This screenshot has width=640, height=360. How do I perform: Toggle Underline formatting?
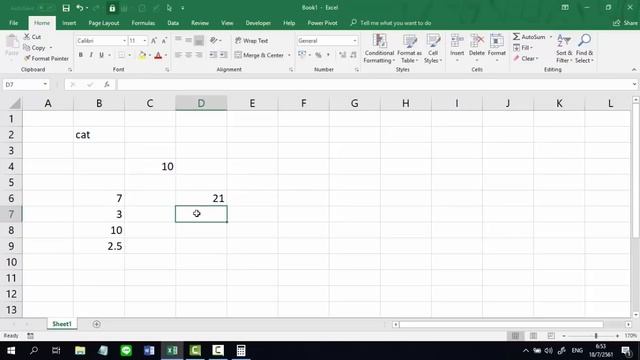tap(101, 55)
